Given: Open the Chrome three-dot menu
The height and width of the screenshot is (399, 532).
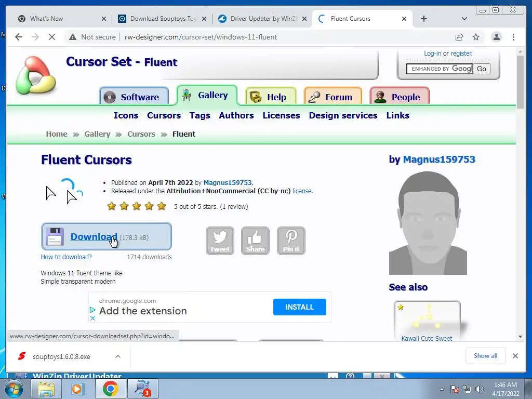Looking at the screenshot, I should (x=513, y=37).
